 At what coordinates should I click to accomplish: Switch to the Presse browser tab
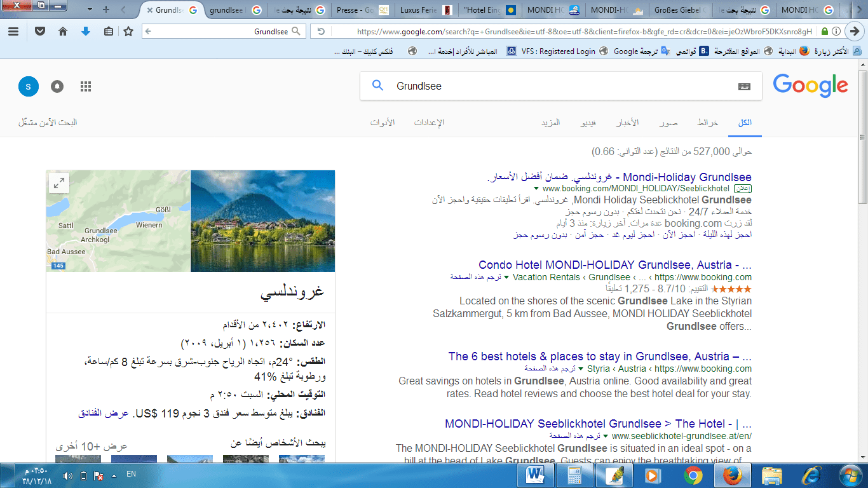click(363, 10)
